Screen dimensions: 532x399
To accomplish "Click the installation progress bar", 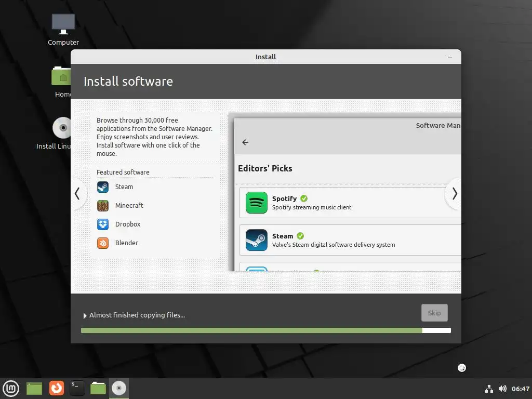I will [x=266, y=330].
